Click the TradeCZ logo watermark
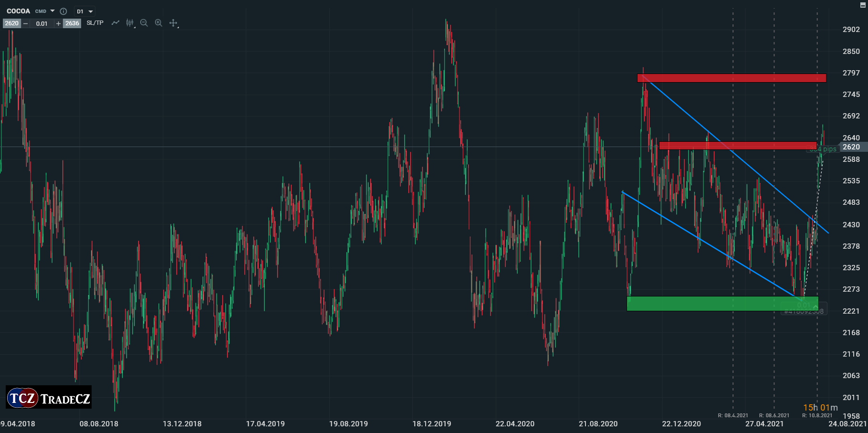 point(49,398)
